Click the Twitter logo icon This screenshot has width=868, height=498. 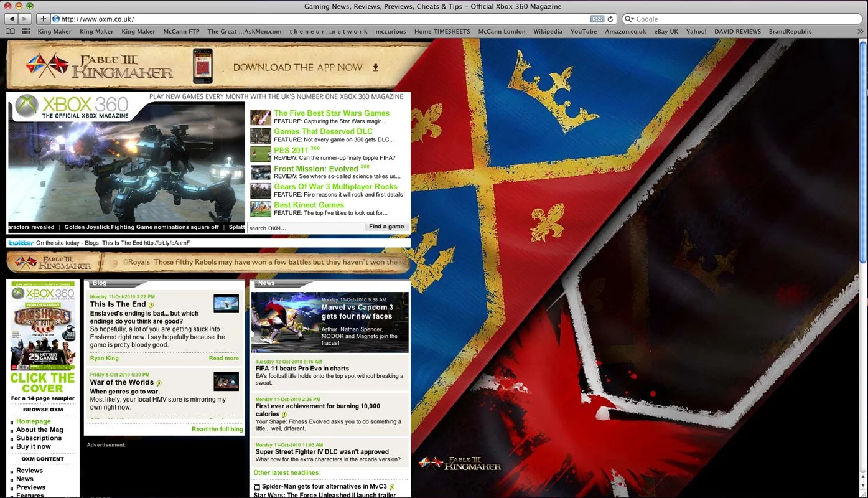(21, 243)
